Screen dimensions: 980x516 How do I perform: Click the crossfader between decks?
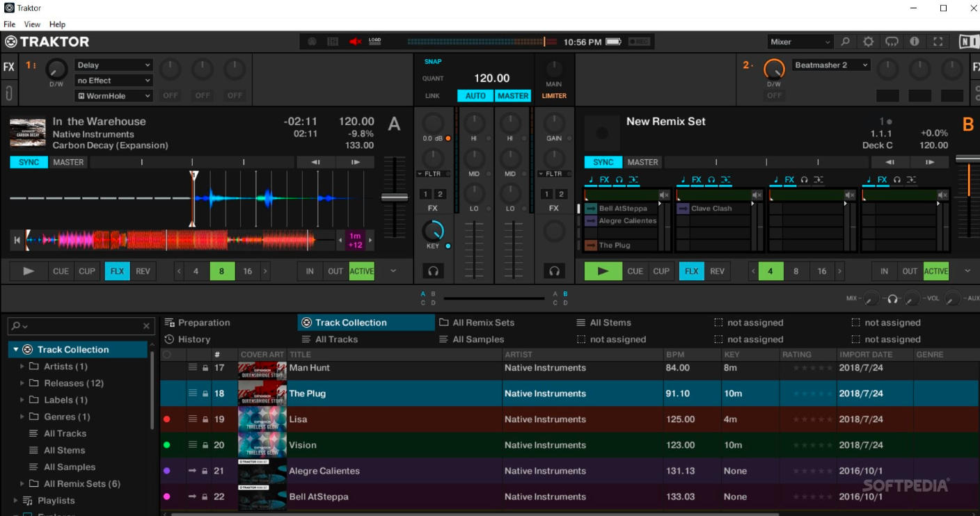(494, 298)
